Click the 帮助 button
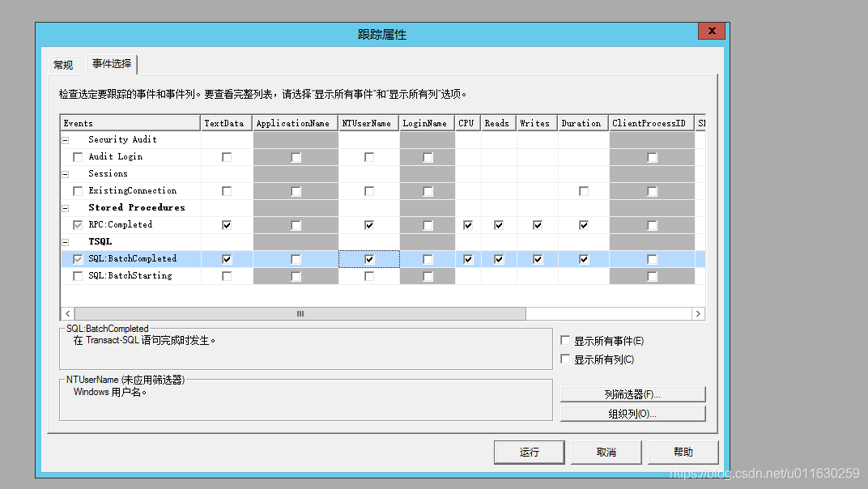The height and width of the screenshot is (489, 868). (x=683, y=453)
